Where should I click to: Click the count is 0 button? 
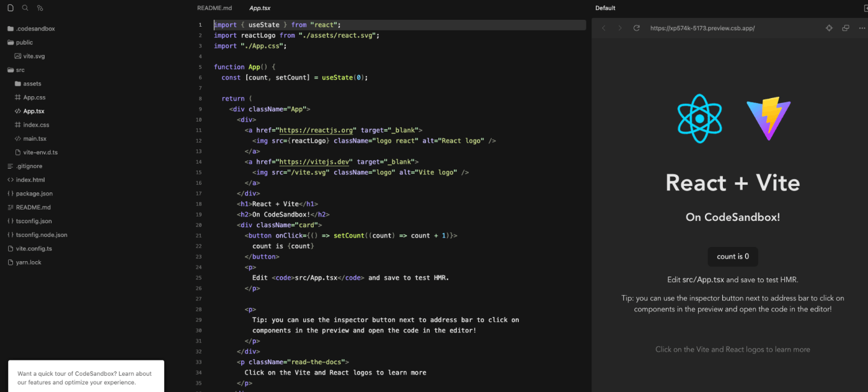(x=732, y=256)
